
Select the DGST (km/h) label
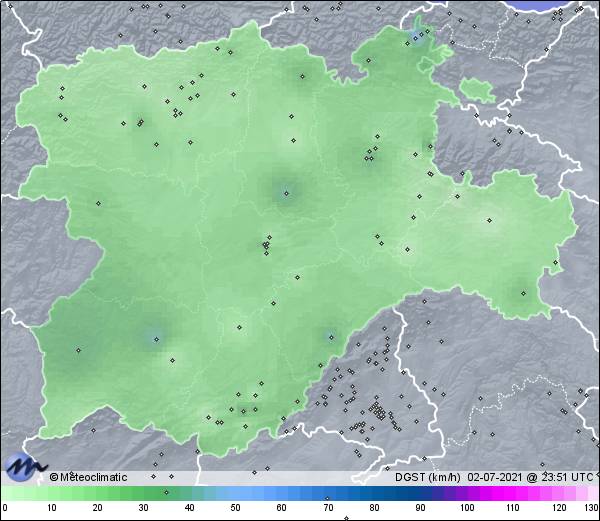[x=428, y=477]
